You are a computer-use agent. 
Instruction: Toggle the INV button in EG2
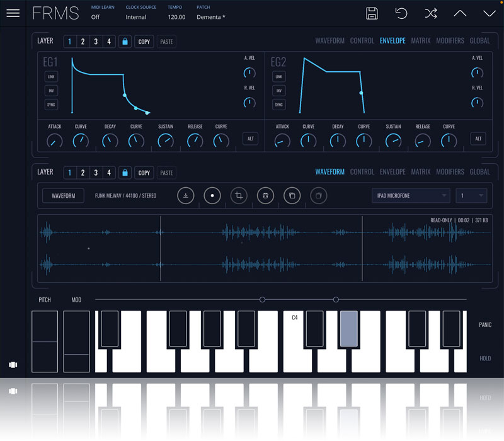[279, 91]
